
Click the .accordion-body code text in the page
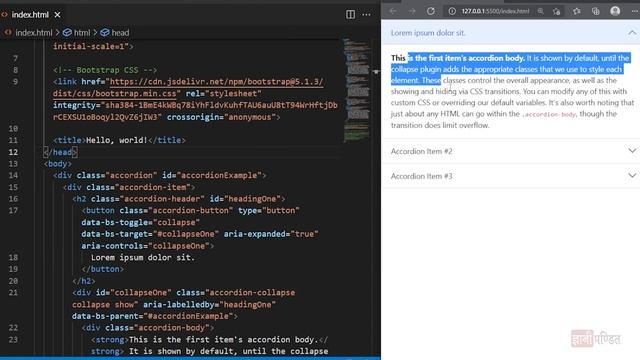click(x=549, y=114)
